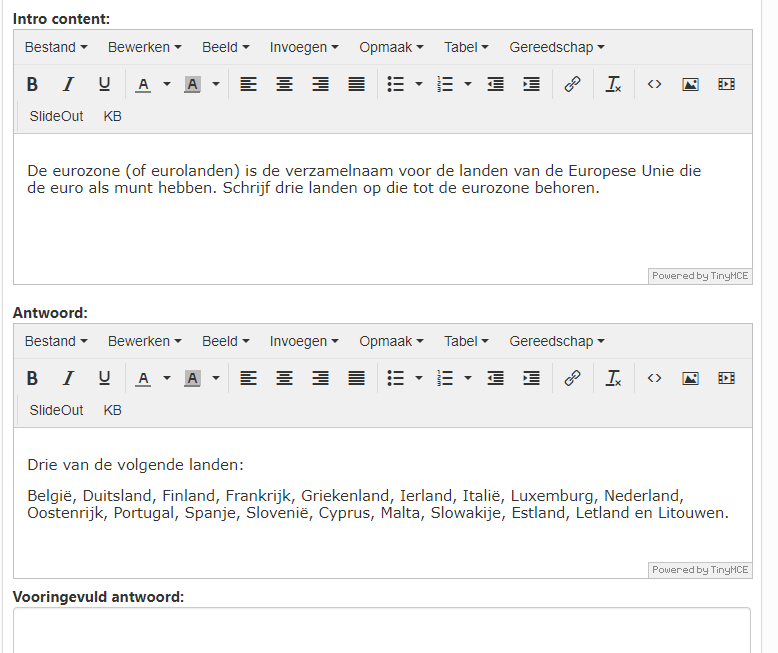
Task: Open Invoegen menu in Intro content editor
Action: 303,47
